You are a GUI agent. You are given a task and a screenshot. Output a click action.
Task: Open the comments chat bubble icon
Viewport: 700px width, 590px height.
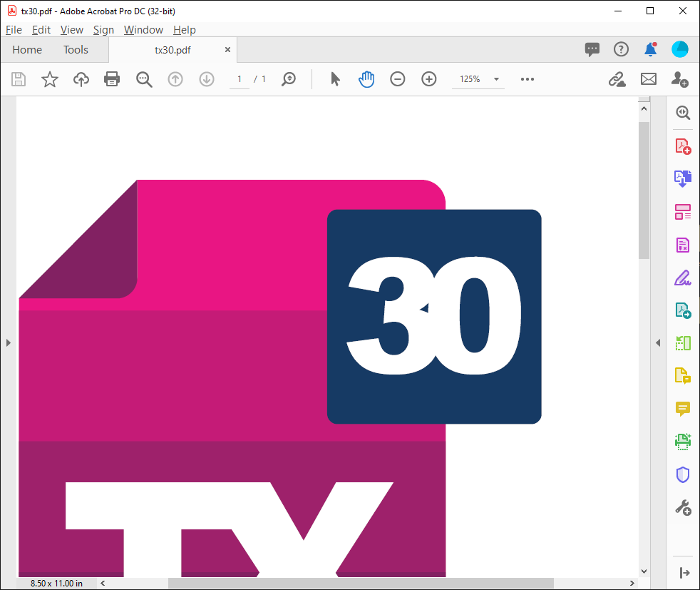point(592,49)
